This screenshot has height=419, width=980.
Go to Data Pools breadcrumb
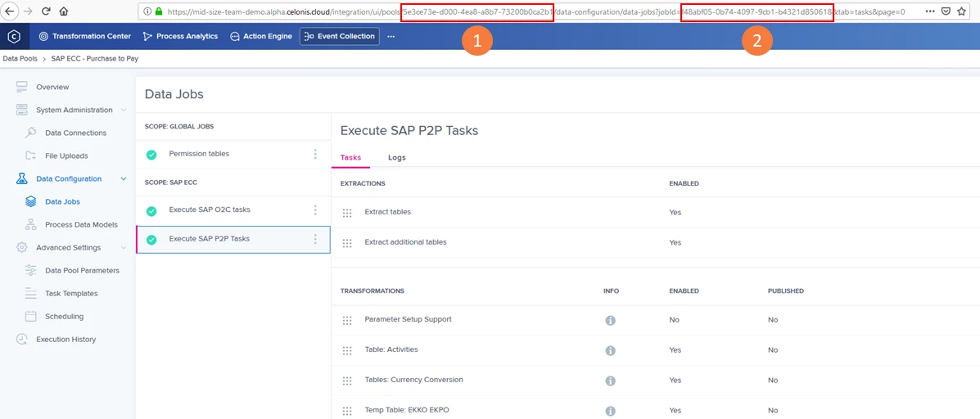coord(20,58)
